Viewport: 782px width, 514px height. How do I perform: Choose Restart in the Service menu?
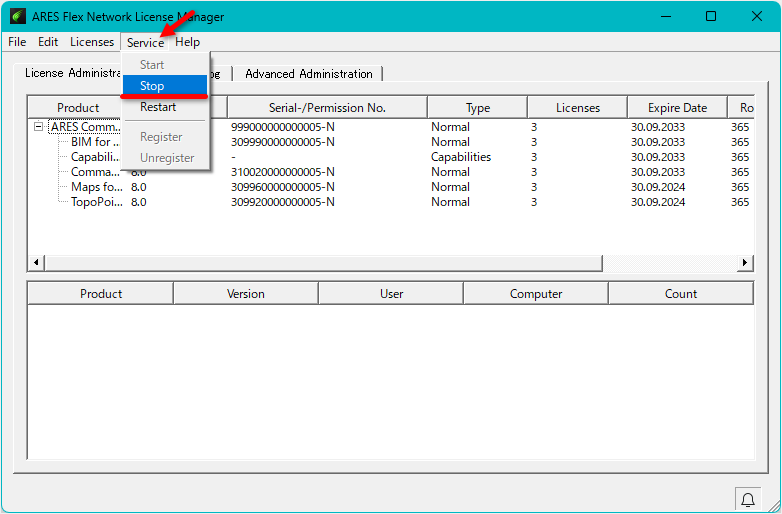165,107
